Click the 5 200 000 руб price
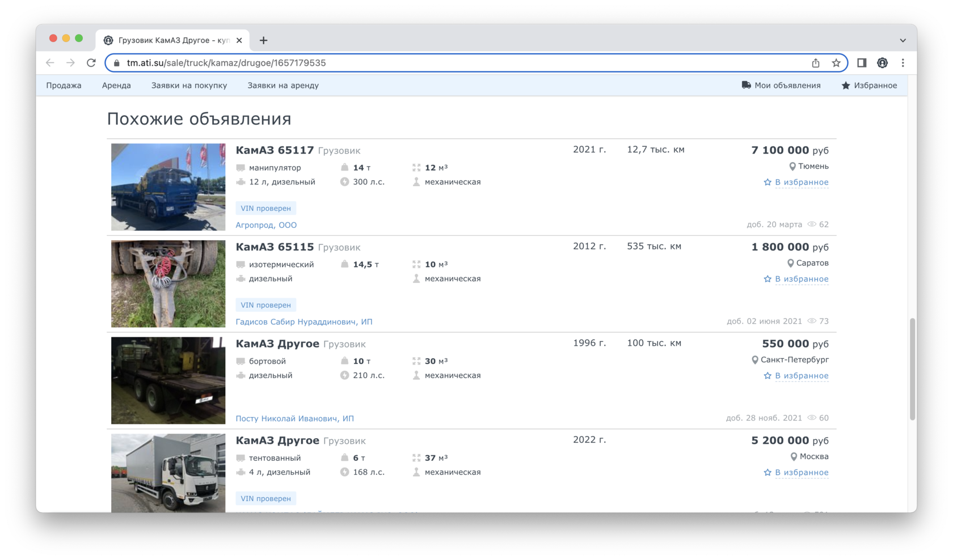This screenshot has height=560, width=953. pyautogui.click(x=790, y=440)
